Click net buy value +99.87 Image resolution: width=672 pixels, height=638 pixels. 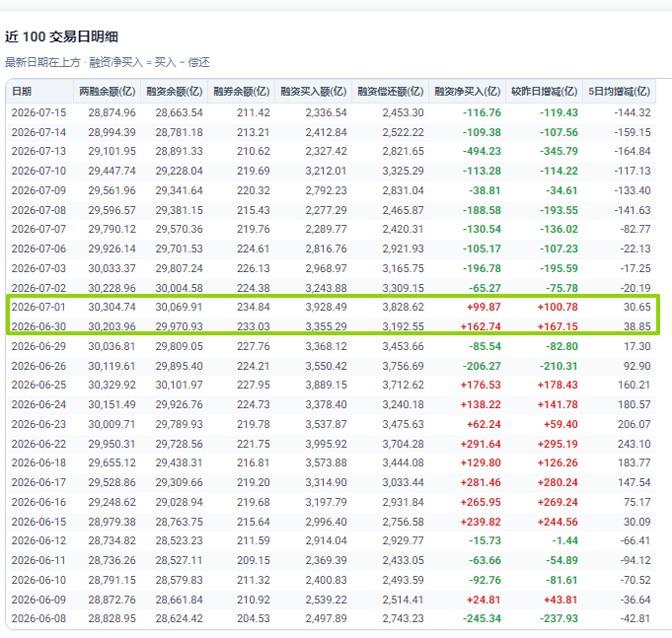[484, 307]
